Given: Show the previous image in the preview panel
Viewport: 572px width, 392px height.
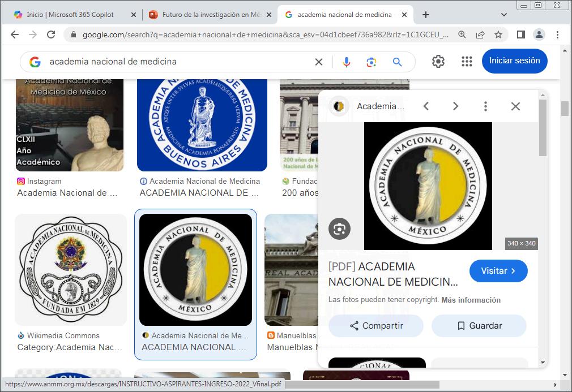Looking at the screenshot, I should tap(426, 106).
